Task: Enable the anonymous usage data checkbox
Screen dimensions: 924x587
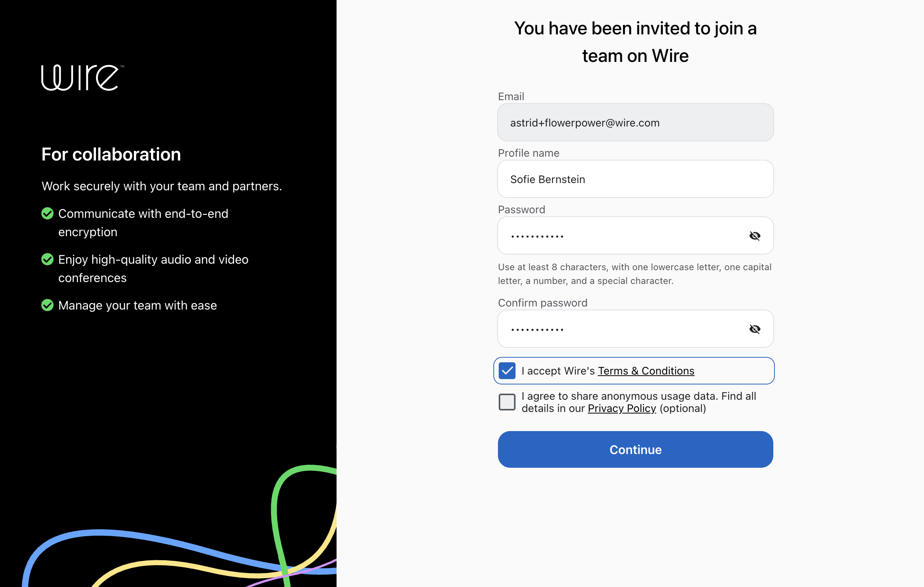Action: coord(507,402)
